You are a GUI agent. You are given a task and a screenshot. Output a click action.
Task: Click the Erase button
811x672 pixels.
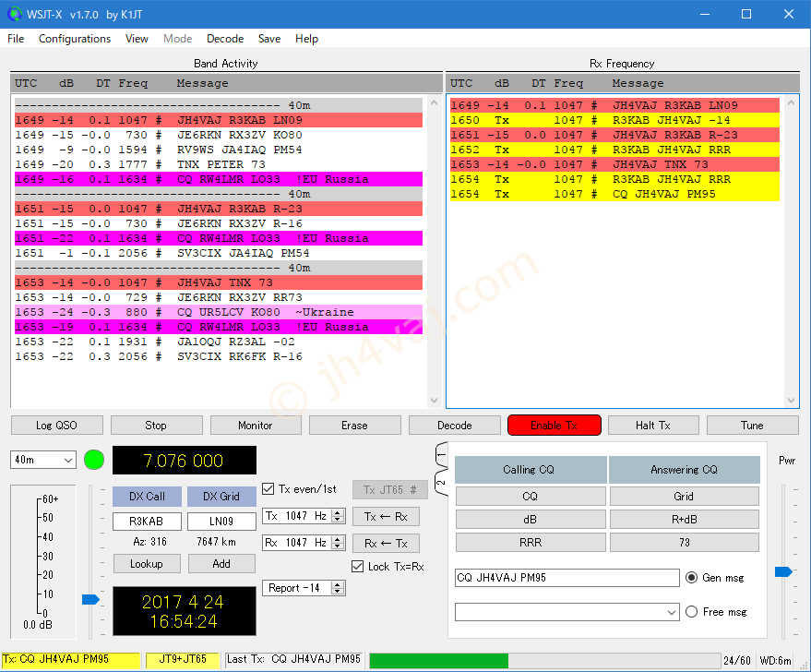pyautogui.click(x=355, y=426)
